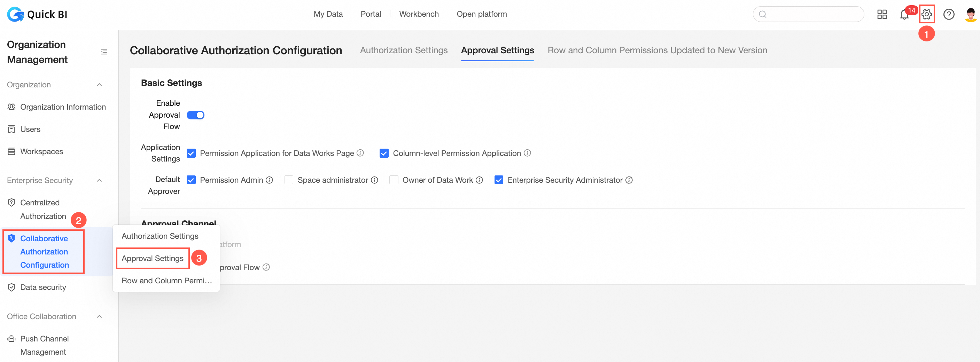The image size is (980, 362).
Task: Uncheck Enterprise Security Administrator checkbox
Action: 499,180
